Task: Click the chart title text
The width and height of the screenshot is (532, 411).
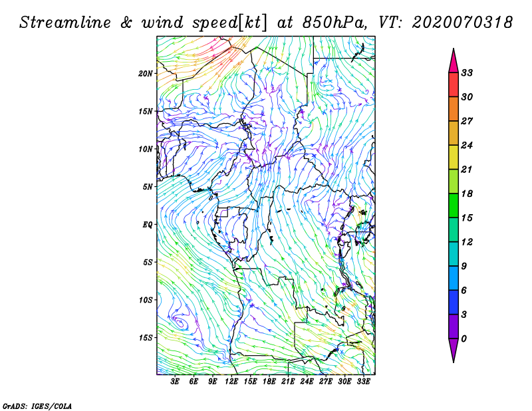Action: [x=266, y=22]
